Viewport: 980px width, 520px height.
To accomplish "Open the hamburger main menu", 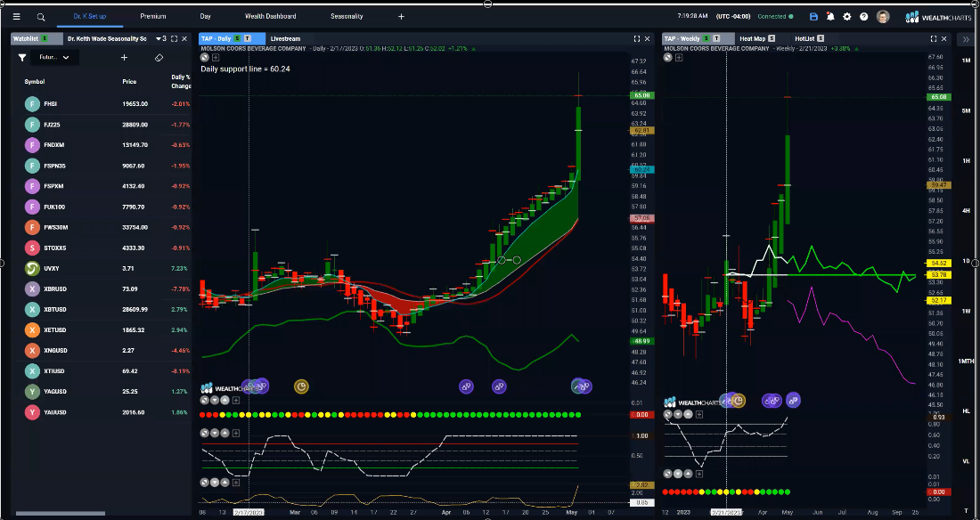I will [x=17, y=17].
